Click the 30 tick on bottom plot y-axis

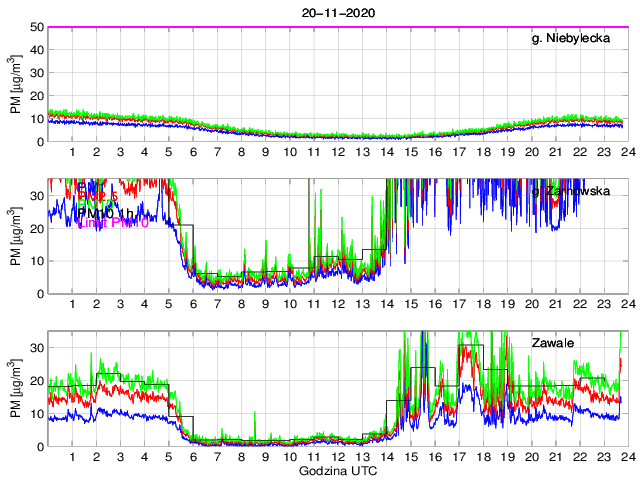(35, 348)
